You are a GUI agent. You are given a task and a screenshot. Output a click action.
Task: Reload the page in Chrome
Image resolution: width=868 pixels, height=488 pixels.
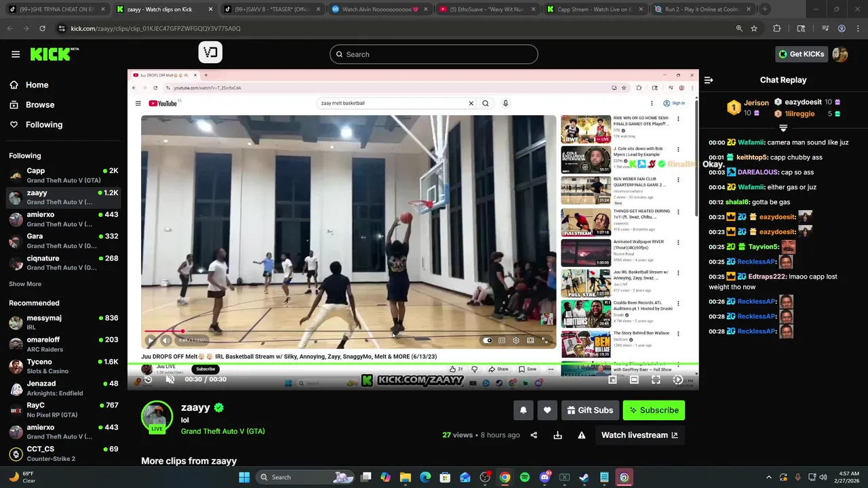coord(42,28)
